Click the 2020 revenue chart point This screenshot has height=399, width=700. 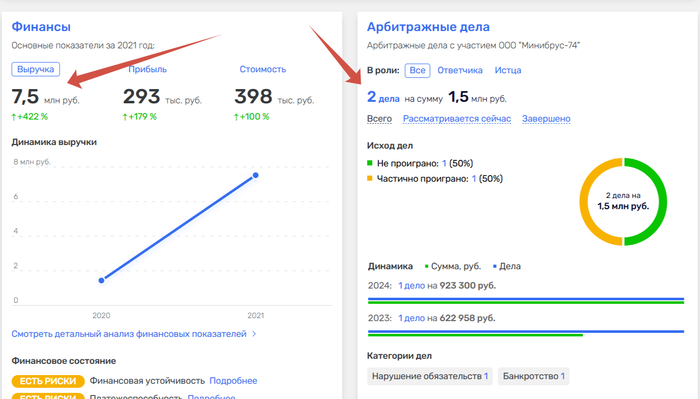click(101, 280)
